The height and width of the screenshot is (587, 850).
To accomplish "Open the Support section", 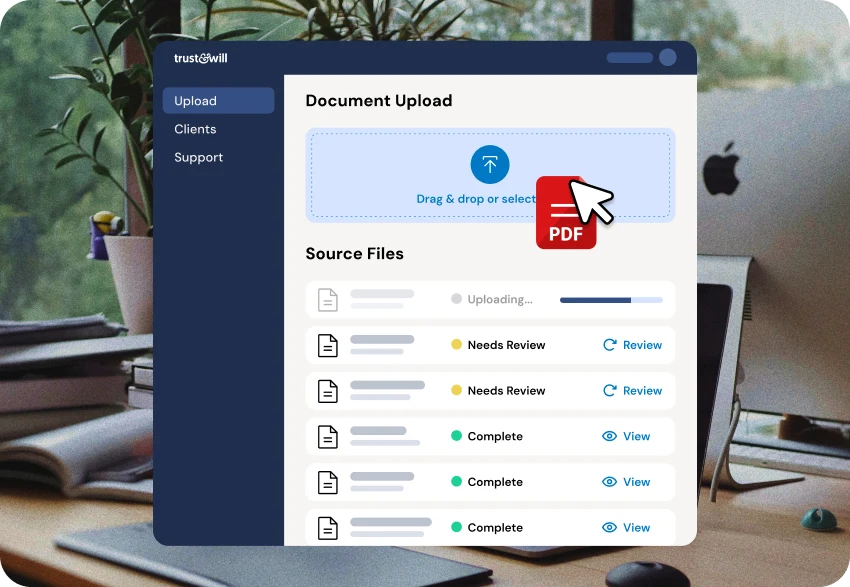I will [198, 157].
